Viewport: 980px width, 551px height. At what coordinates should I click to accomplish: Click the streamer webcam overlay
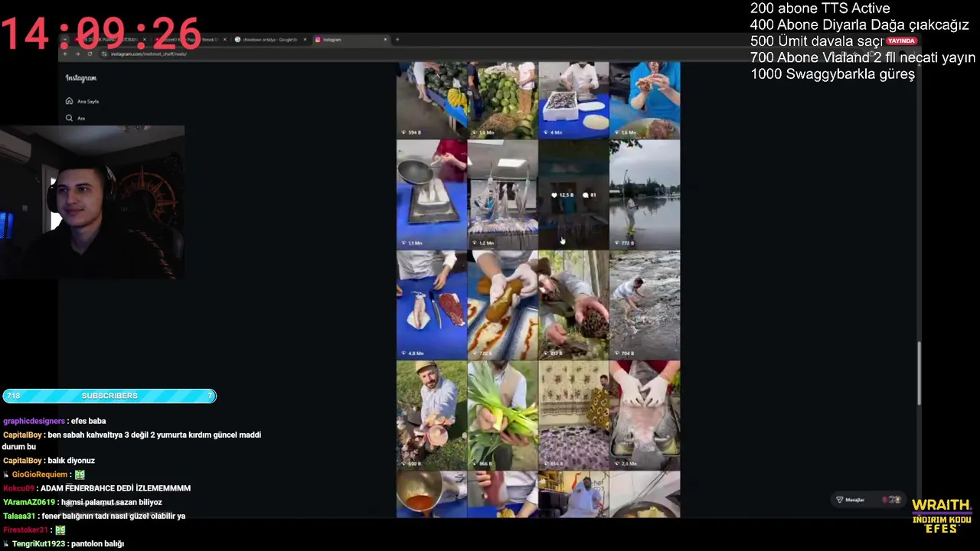tap(92, 203)
